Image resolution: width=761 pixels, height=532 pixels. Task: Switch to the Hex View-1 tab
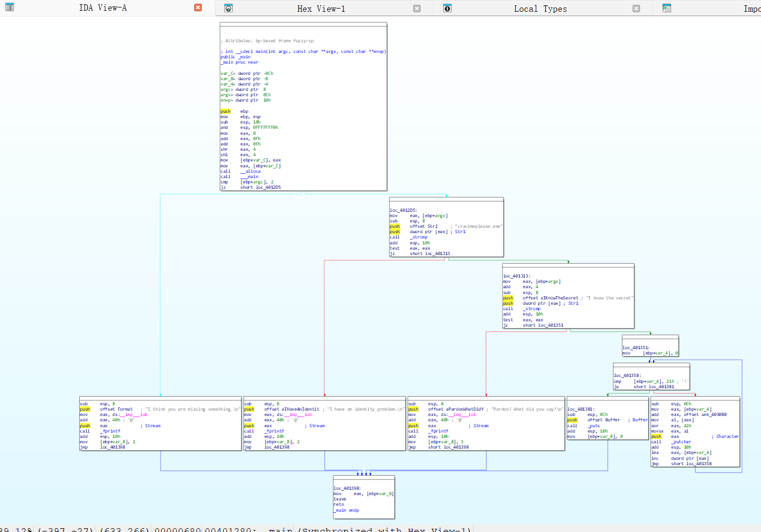[321, 9]
